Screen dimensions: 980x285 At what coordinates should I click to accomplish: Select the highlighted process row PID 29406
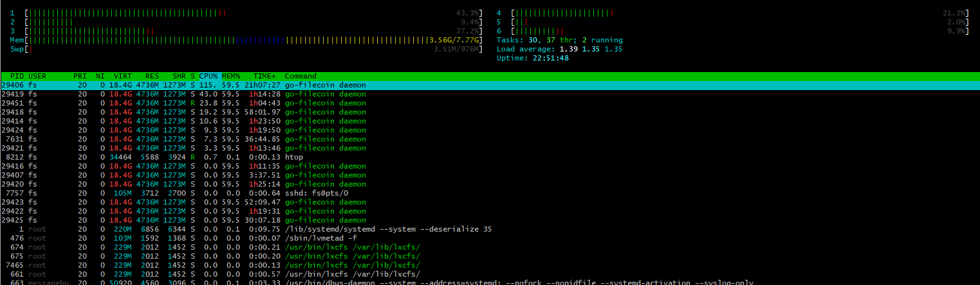pos(490,85)
